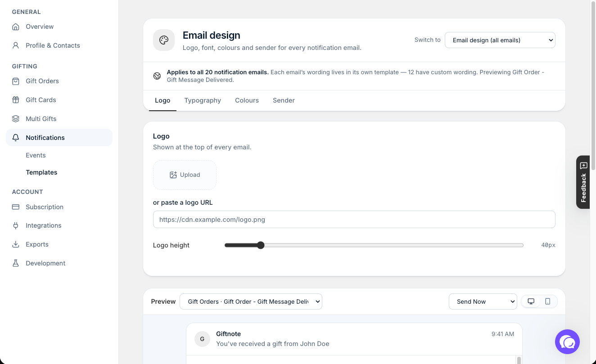The width and height of the screenshot is (596, 364).
Task: Open Templates under Notifications
Action: (x=41, y=172)
